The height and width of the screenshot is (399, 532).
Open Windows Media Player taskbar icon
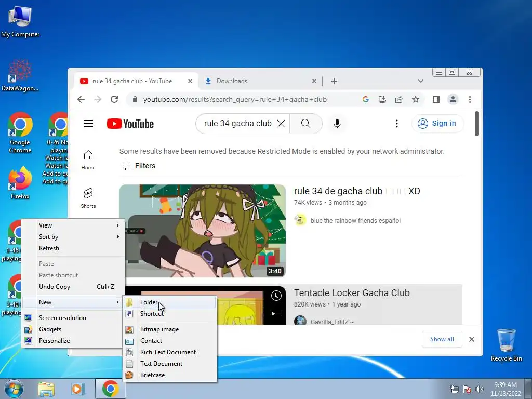point(78,389)
